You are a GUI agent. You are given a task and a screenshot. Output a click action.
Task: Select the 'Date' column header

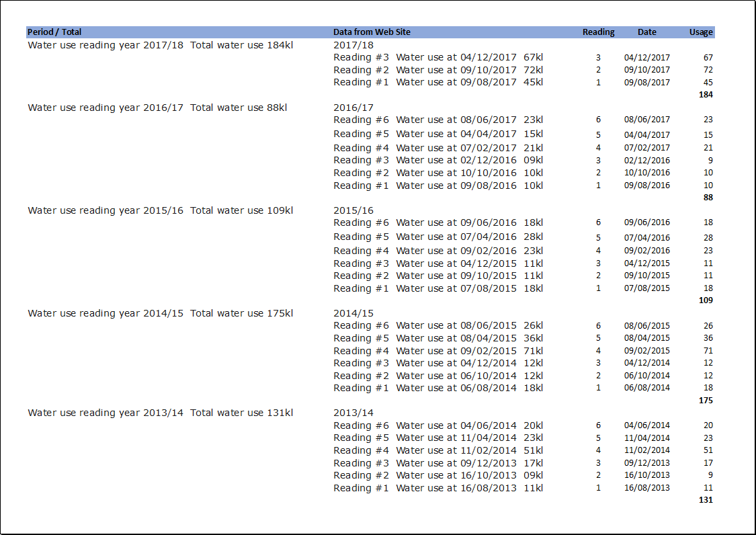coord(646,32)
